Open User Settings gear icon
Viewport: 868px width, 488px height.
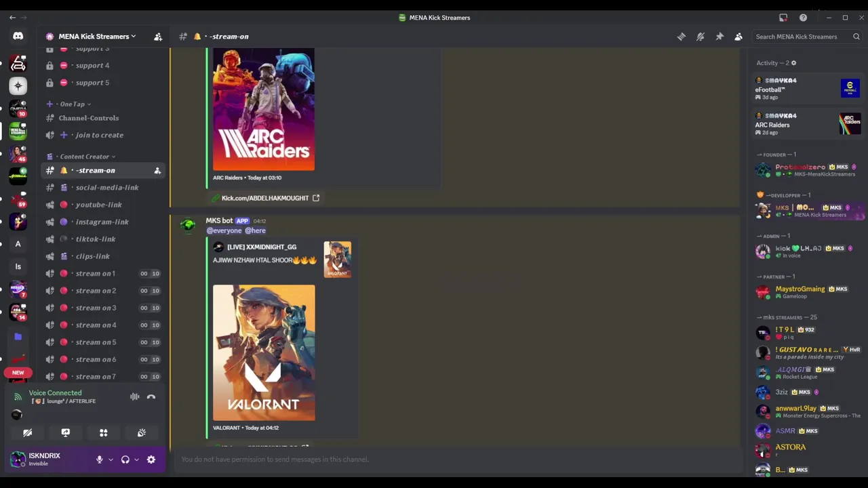(151, 460)
